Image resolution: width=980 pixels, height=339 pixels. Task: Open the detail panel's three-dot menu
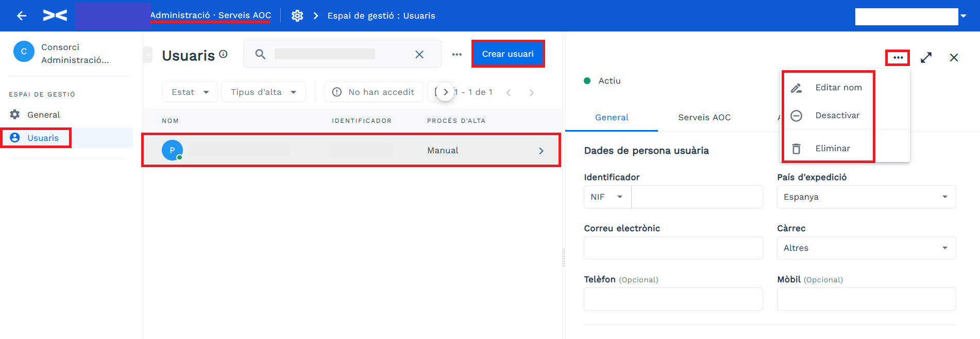point(898,57)
